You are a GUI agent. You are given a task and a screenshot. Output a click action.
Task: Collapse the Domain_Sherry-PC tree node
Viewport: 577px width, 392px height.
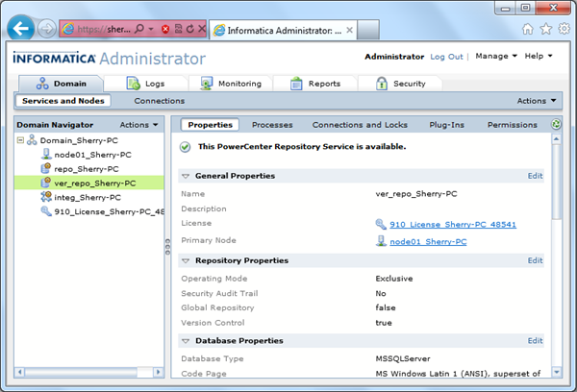click(20, 140)
